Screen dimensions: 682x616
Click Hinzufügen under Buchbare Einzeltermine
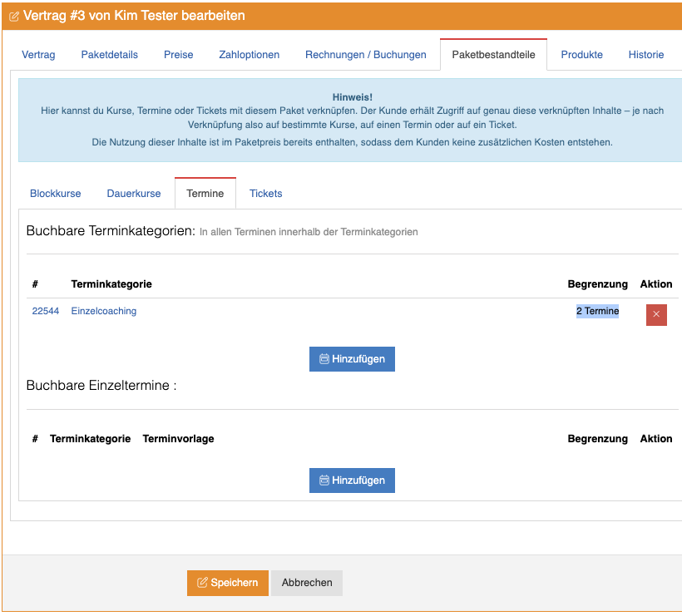coord(352,480)
